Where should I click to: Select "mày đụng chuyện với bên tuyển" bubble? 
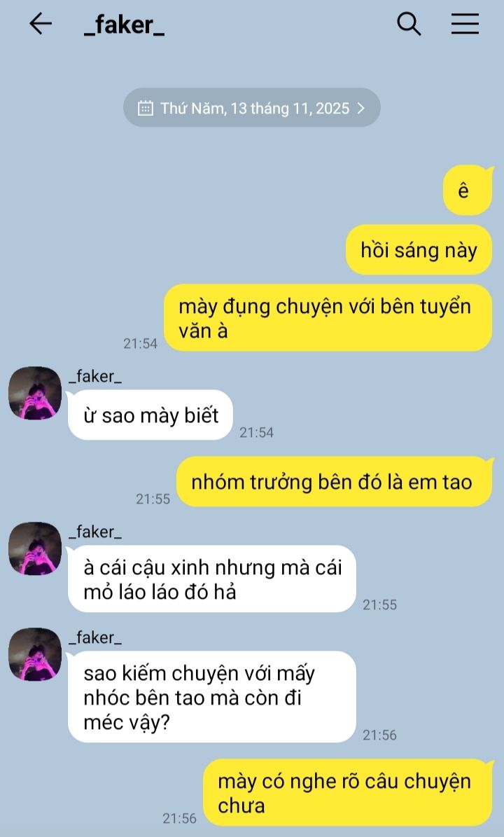pyautogui.click(x=328, y=318)
